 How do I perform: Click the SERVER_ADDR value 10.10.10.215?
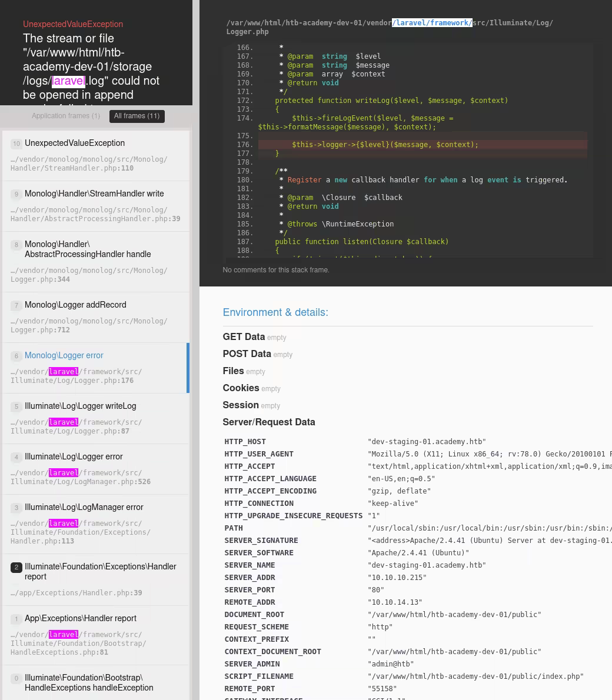[397, 578]
